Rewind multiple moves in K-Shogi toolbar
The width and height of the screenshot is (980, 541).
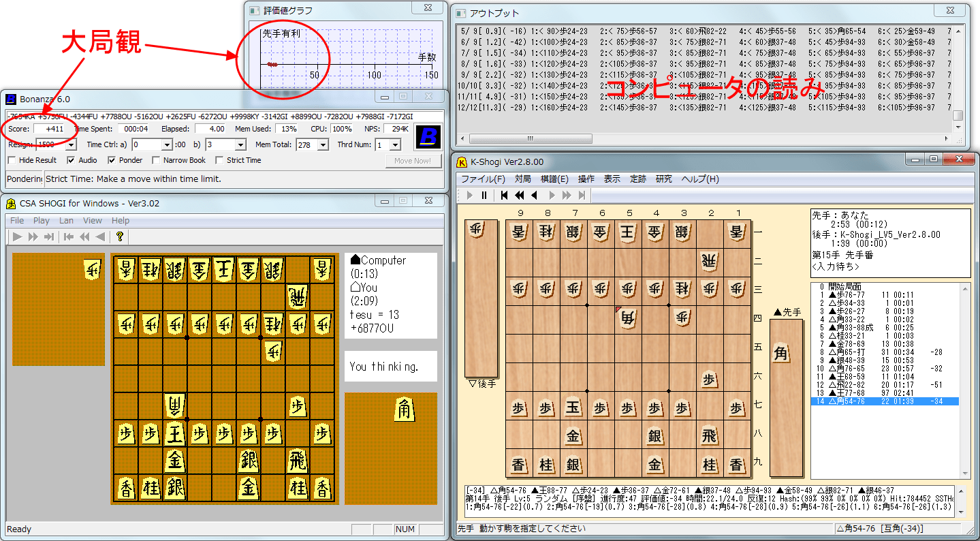pos(520,196)
